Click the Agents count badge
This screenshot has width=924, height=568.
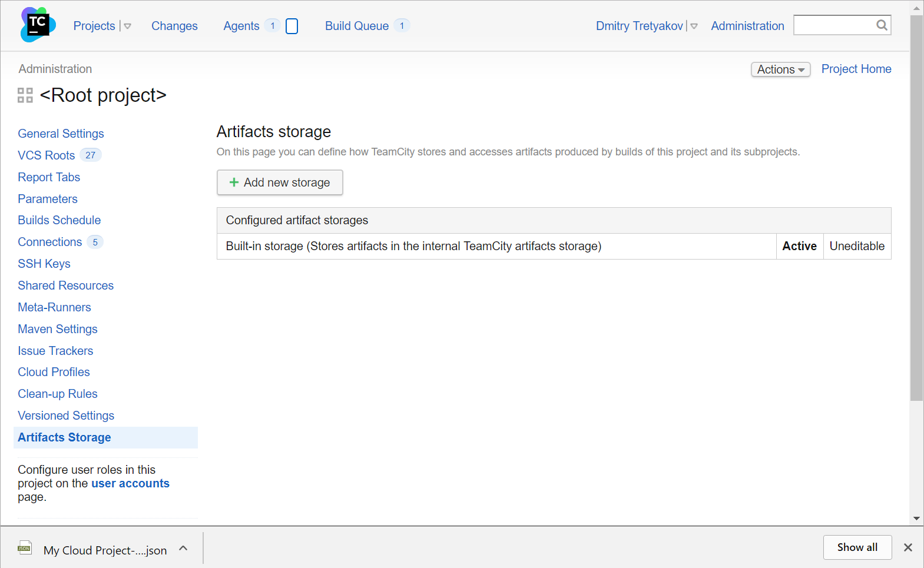[x=272, y=25]
